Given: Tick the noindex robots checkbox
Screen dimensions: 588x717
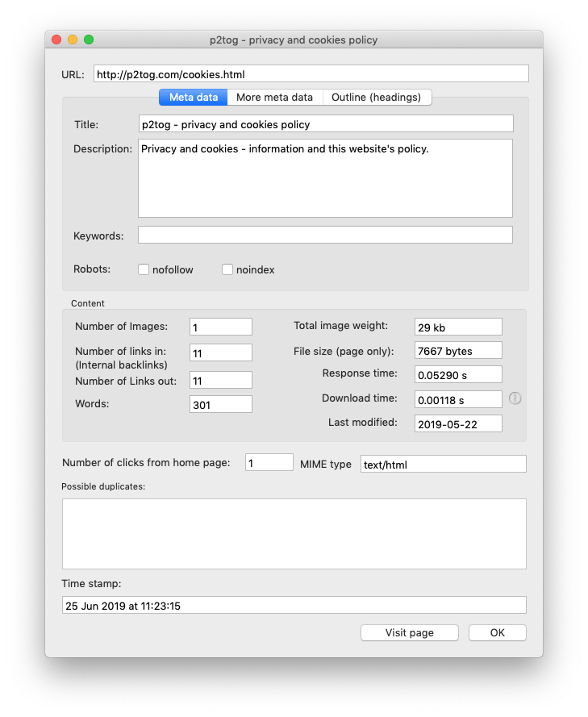Looking at the screenshot, I should 227,269.
